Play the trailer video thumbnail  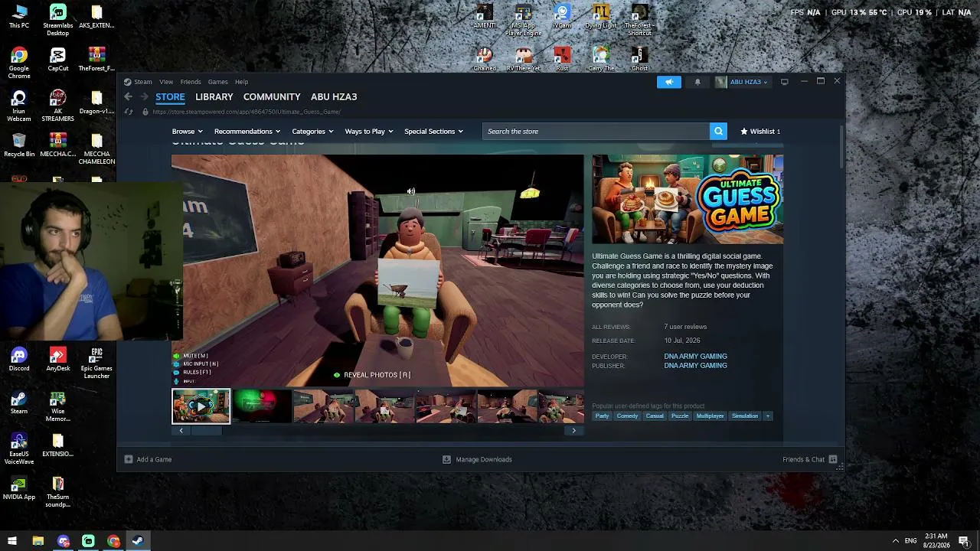click(x=201, y=406)
